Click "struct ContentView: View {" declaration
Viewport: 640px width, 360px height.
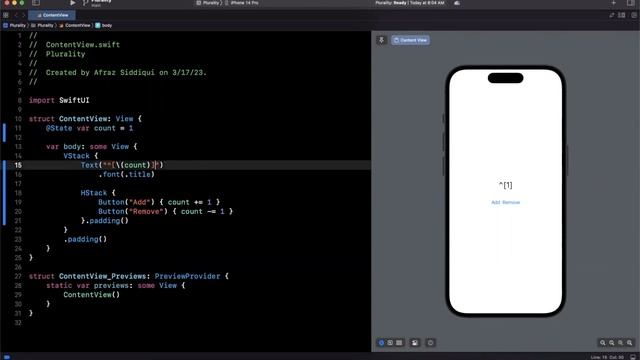point(85,119)
